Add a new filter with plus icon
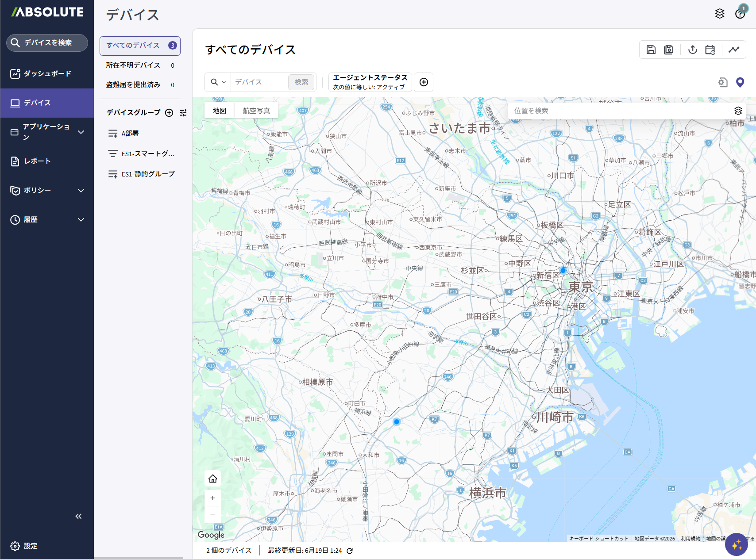 point(424,82)
